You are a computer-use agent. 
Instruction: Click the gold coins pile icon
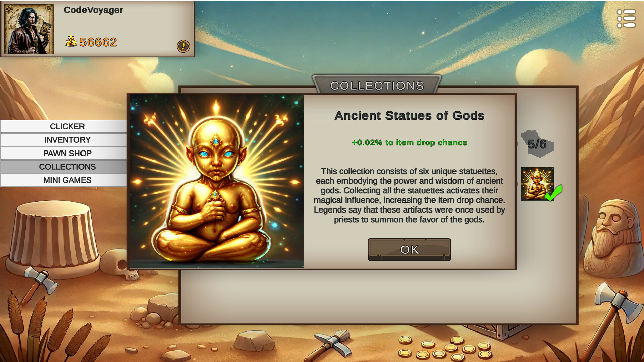click(x=71, y=41)
